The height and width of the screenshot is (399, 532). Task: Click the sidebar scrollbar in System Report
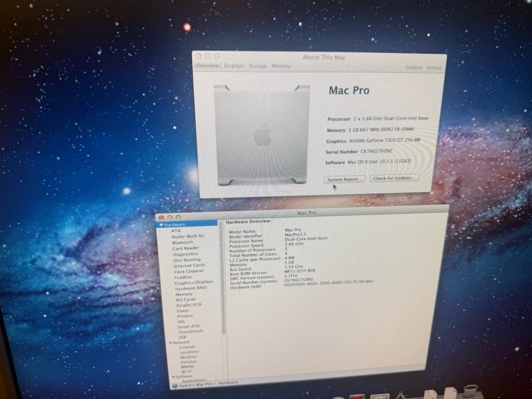[223, 278]
